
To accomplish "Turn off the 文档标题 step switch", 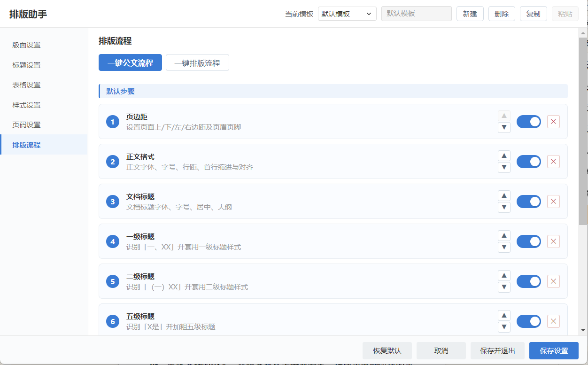I will pos(529,202).
